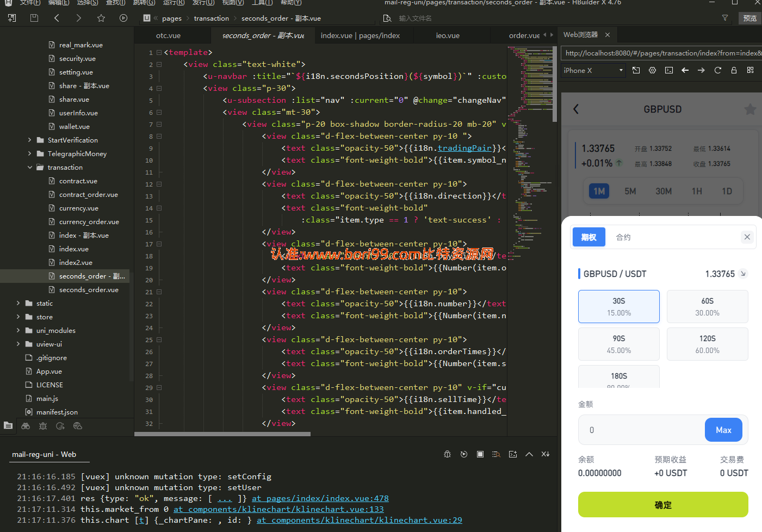Switch to the ieo.vue editor tab
The width and height of the screenshot is (762, 532).
coord(448,35)
